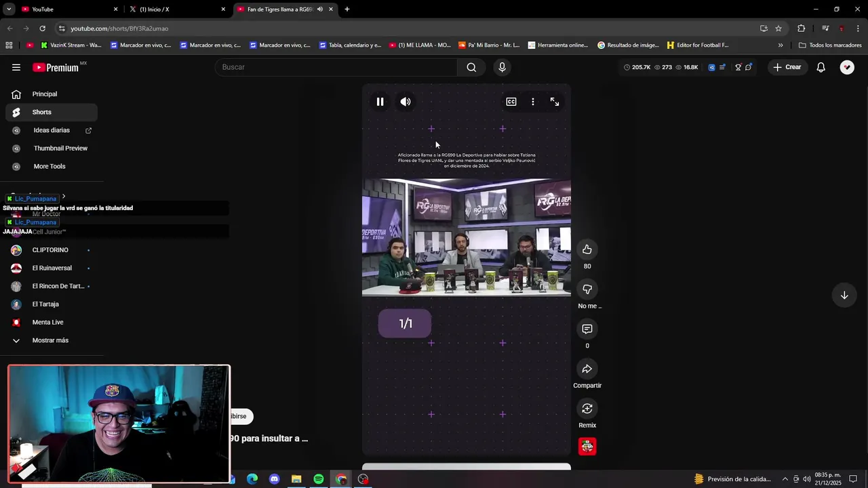Viewport: 868px width, 488px height.
Task: Click the 205.7K stat in extension bar
Action: click(x=637, y=67)
